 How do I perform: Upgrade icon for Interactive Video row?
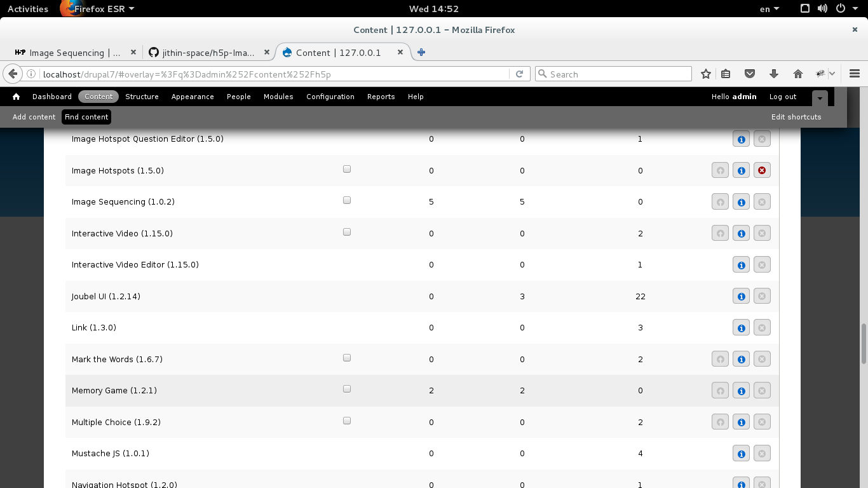(720, 233)
